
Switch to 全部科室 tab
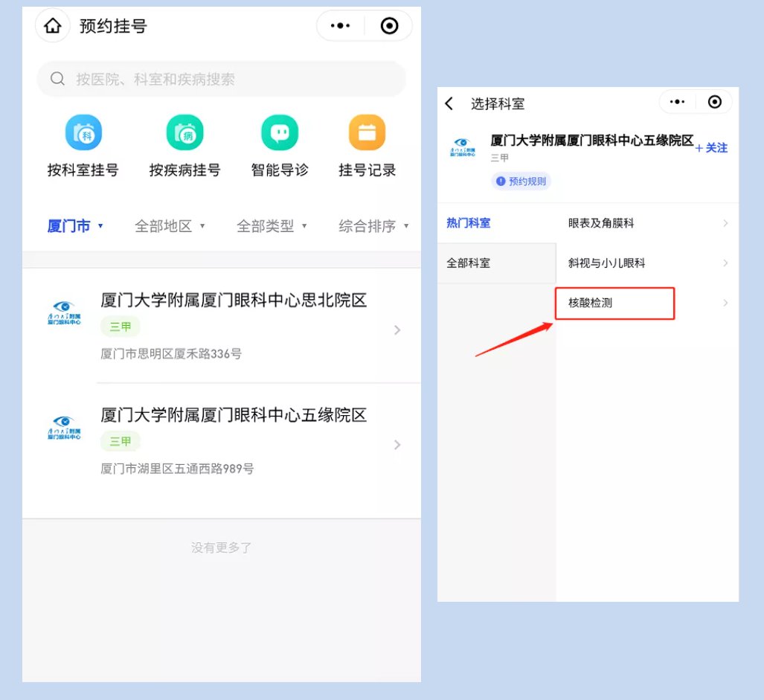coord(469,263)
